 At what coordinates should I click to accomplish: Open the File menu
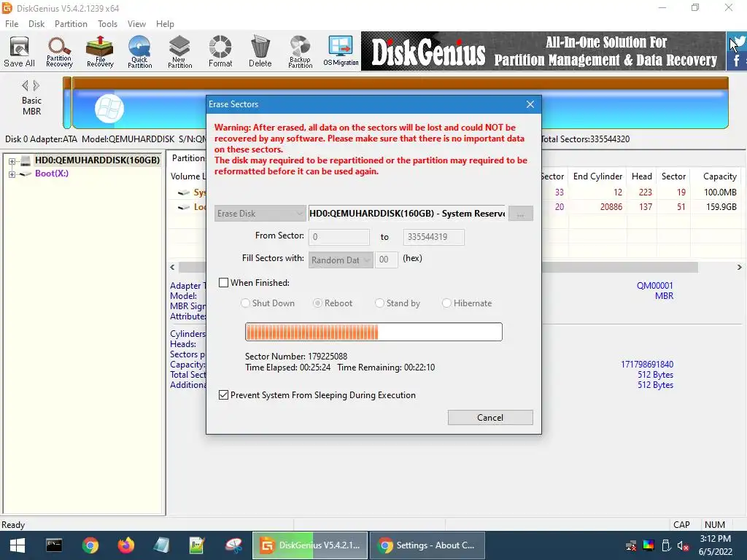click(12, 24)
